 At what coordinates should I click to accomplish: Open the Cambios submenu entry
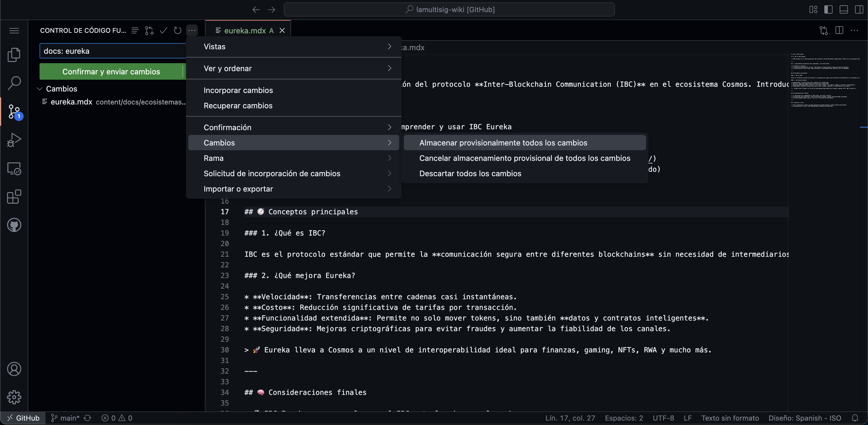click(x=293, y=143)
